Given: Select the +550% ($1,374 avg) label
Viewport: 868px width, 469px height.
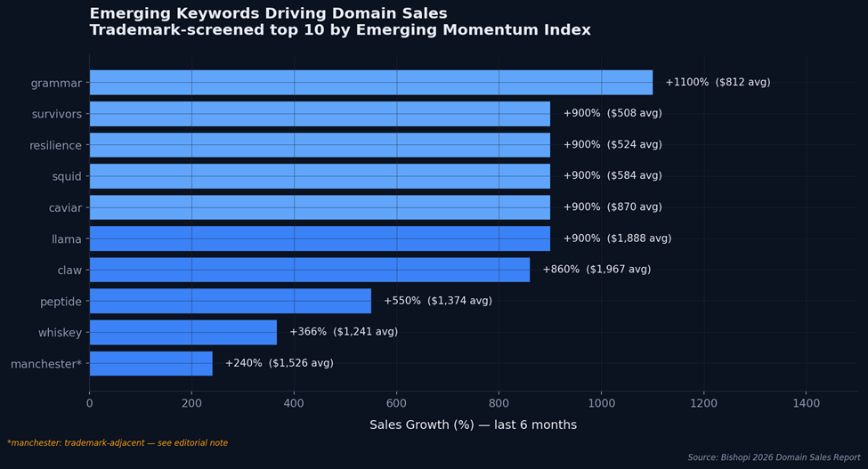Looking at the screenshot, I should click(437, 301).
